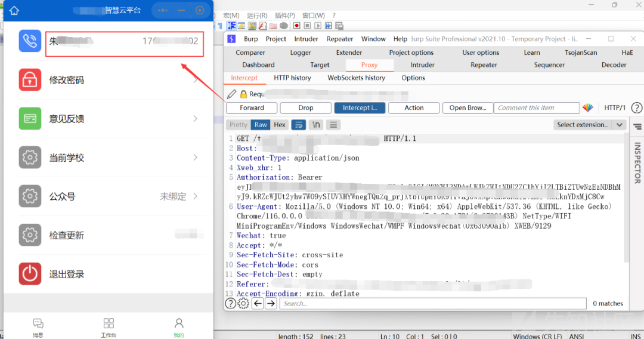Click the search help question mark icon
Image resolution: width=644 pixels, height=339 pixels.
230,304
